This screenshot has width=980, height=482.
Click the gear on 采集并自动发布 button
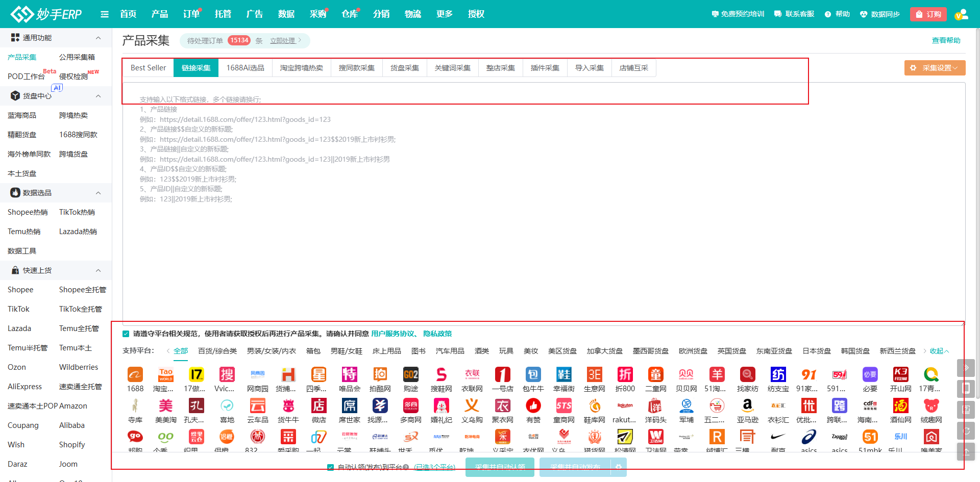pyautogui.click(x=619, y=467)
